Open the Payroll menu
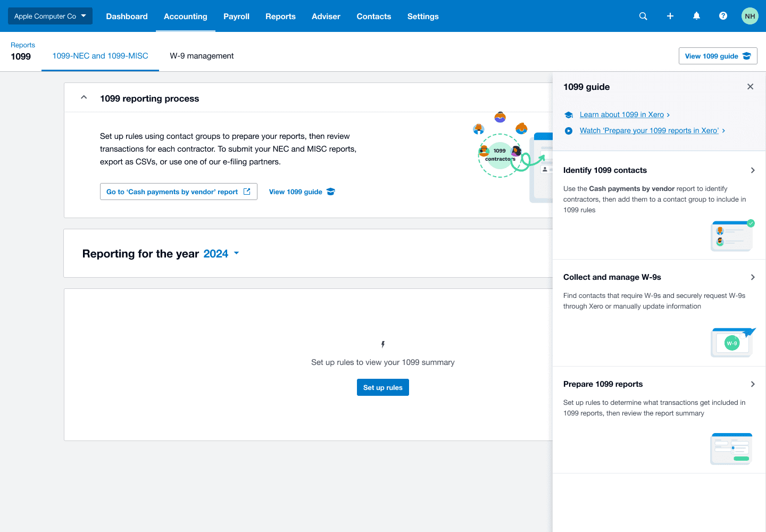The width and height of the screenshot is (766, 532). [x=236, y=16]
